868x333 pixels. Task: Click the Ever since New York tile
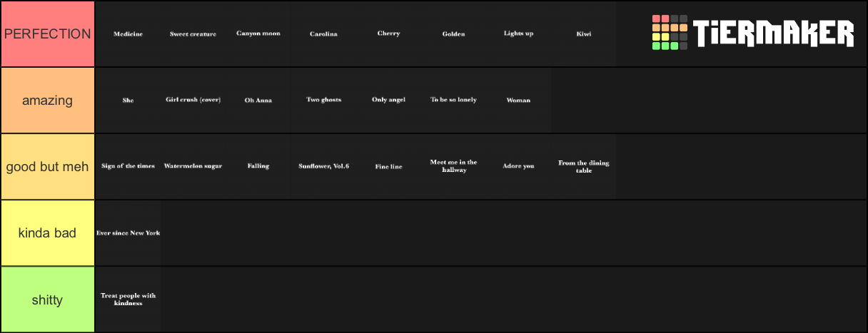tap(128, 232)
